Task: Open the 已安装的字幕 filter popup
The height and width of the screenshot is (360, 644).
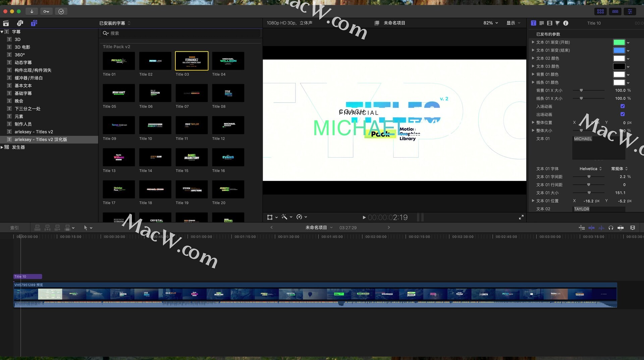Action: click(x=115, y=23)
